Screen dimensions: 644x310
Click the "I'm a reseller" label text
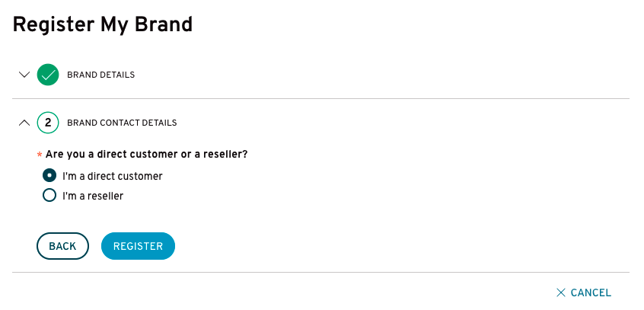(x=93, y=196)
